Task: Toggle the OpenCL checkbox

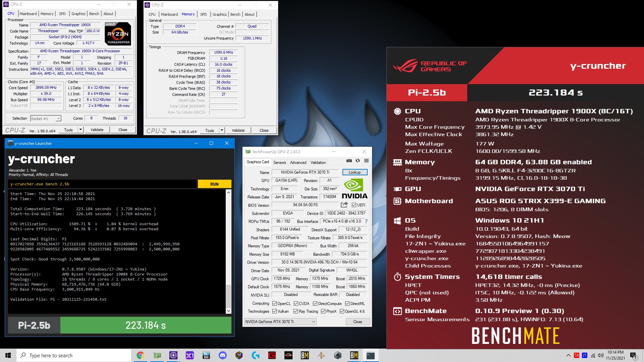Action: pos(275,304)
